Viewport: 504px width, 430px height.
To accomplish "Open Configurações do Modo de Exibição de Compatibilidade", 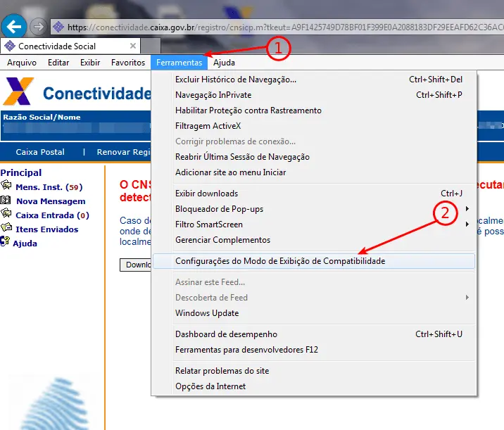I will tap(314, 261).
